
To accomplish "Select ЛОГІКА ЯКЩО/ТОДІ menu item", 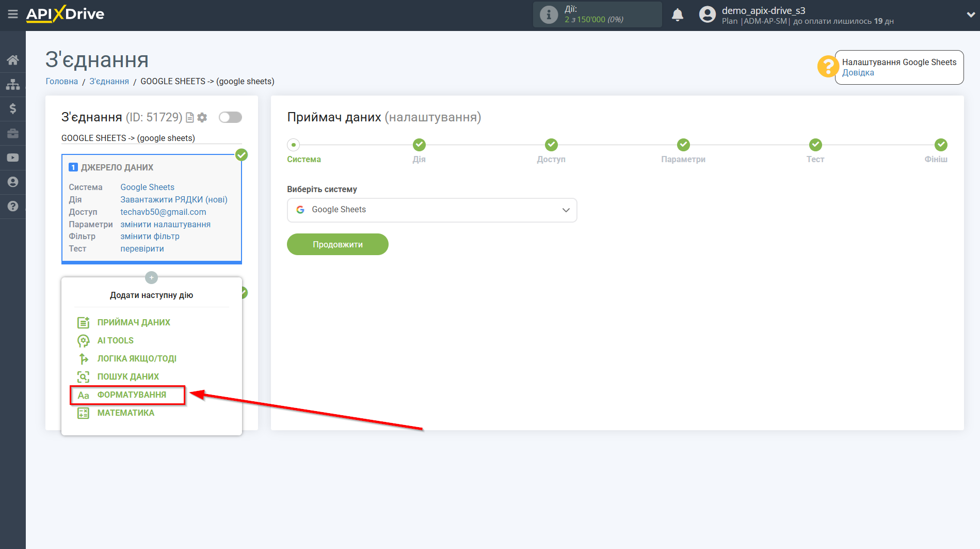I will click(x=137, y=359).
